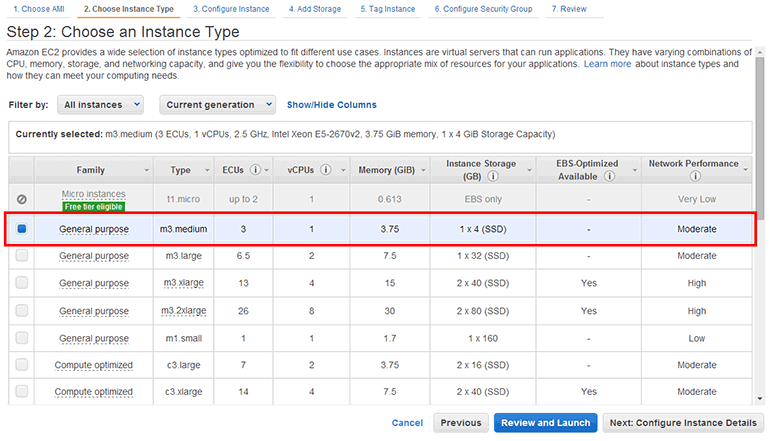
Task: Click info icon next to EBS-Optimized Available
Action: coord(607,176)
